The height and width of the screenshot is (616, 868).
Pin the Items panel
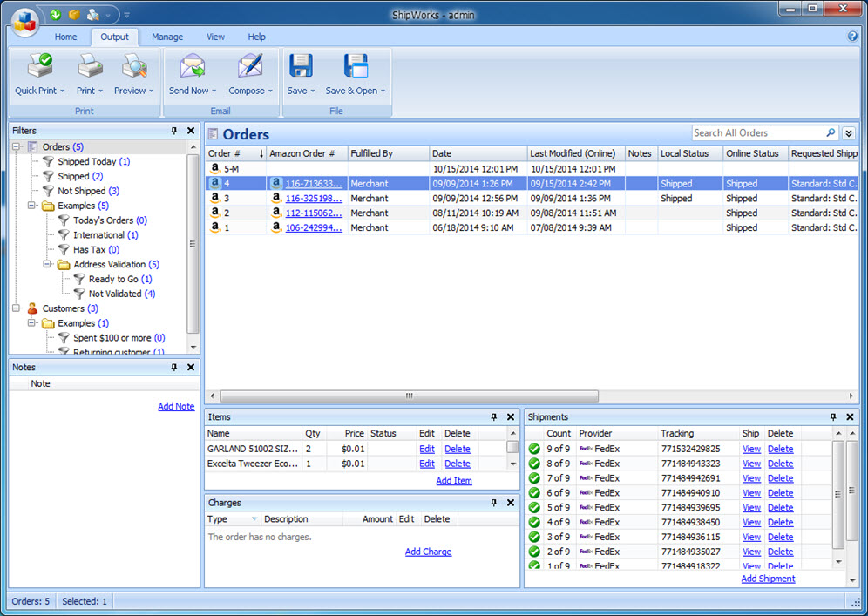494,416
